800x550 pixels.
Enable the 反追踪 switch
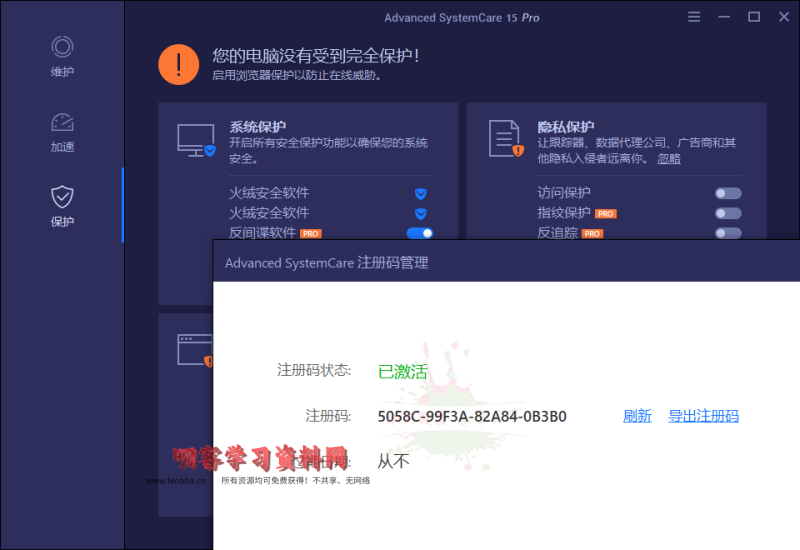(728, 233)
